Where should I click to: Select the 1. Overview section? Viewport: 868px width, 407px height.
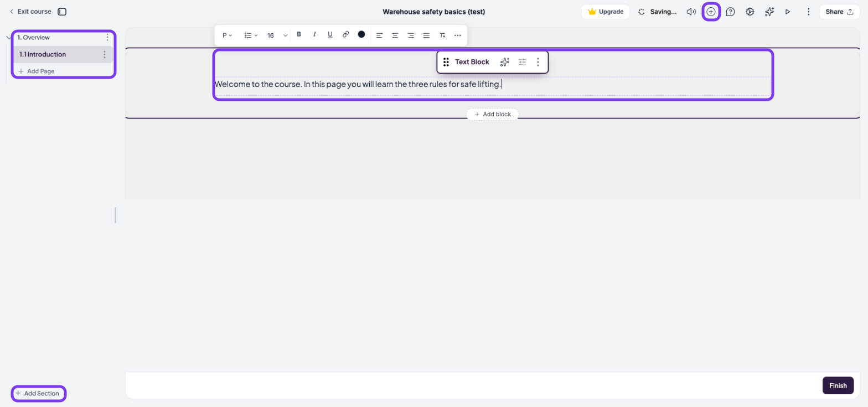(x=33, y=38)
